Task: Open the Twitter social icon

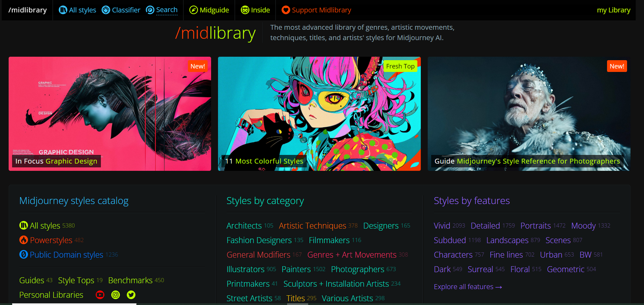Action: (131, 295)
